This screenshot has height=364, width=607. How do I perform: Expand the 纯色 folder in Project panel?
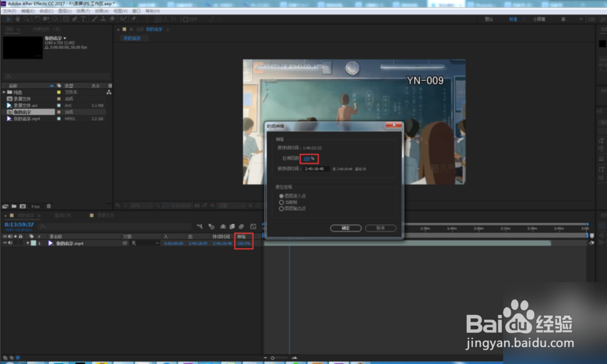(x=4, y=92)
